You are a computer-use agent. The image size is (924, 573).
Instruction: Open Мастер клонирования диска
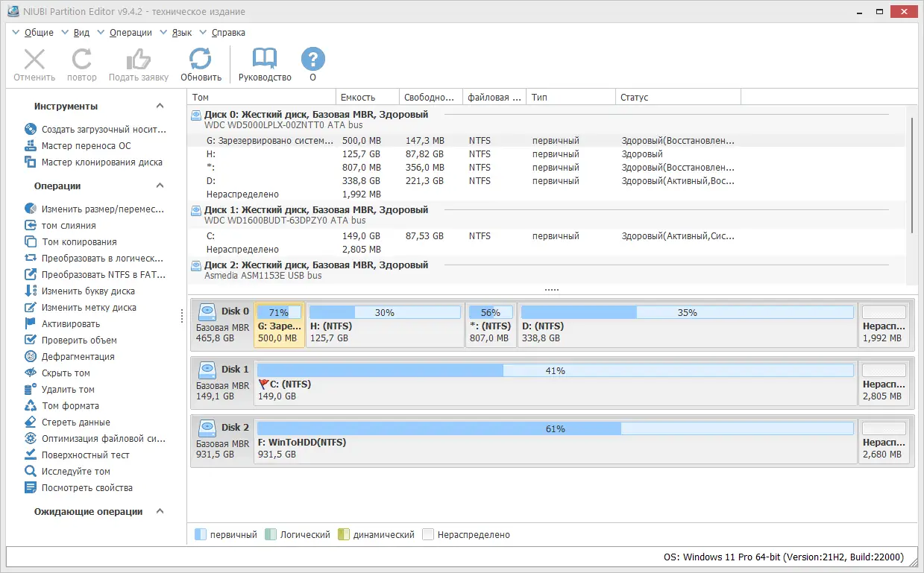click(93, 162)
